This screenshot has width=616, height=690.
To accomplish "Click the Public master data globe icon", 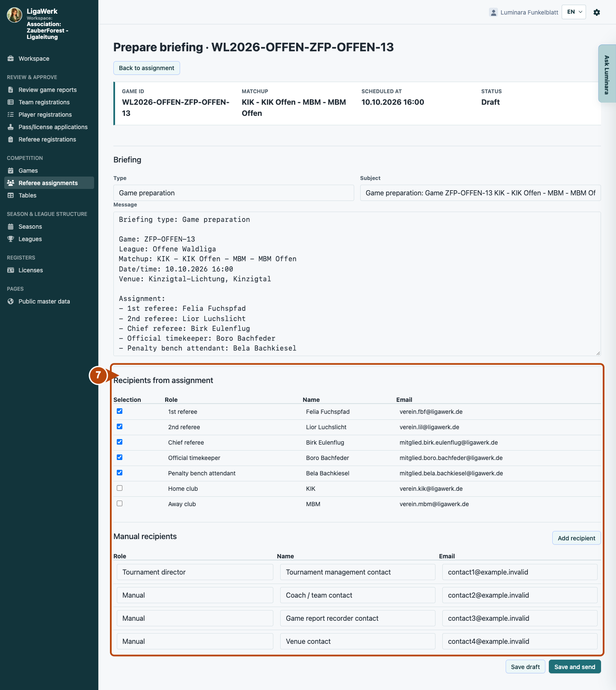I will [11, 301].
